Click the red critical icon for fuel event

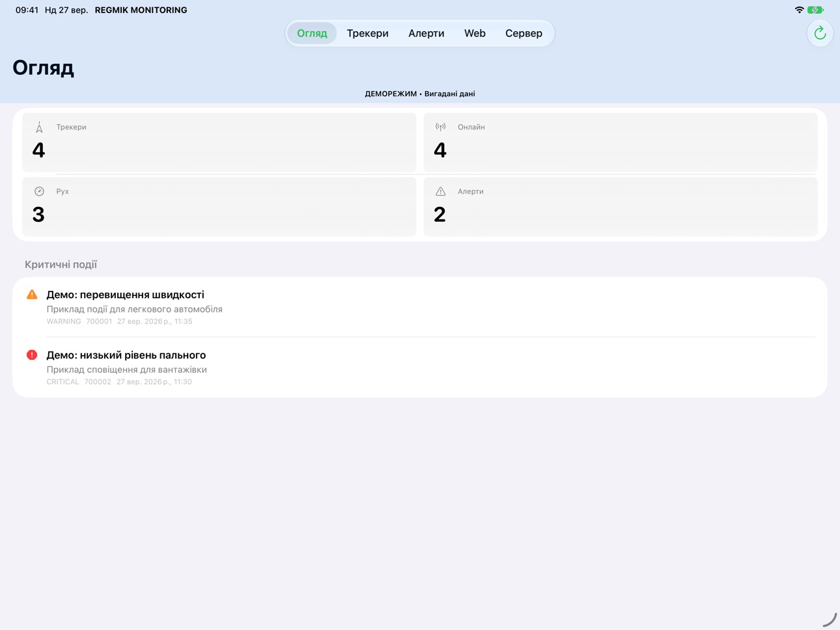pyautogui.click(x=32, y=355)
